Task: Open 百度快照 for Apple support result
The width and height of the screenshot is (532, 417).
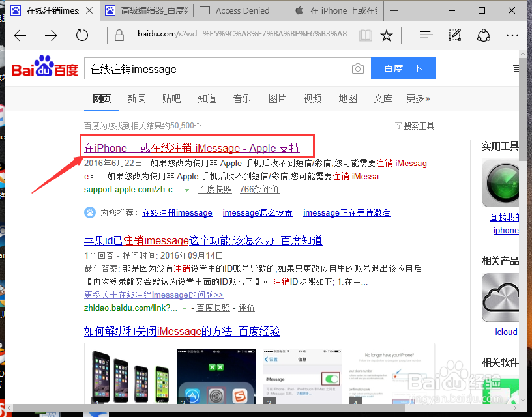Action: [x=215, y=189]
